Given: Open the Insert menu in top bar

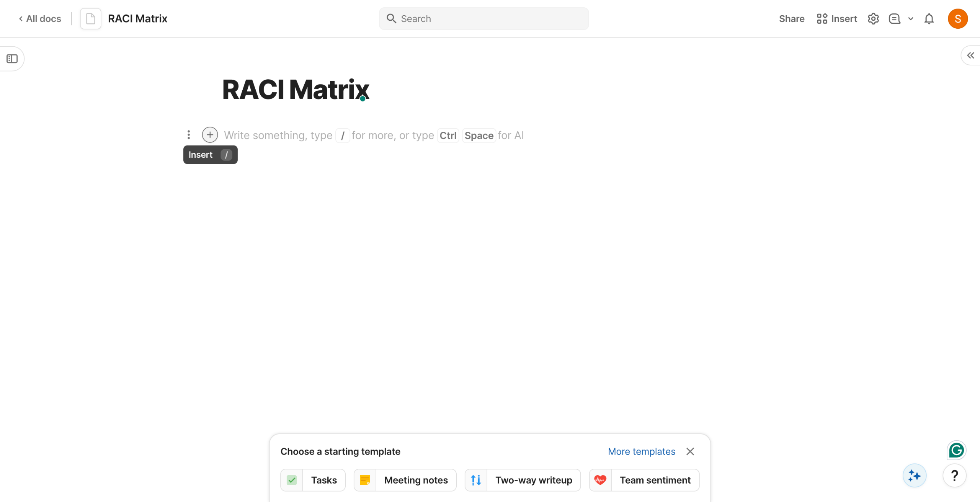Looking at the screenshot, I should [837, 19].
